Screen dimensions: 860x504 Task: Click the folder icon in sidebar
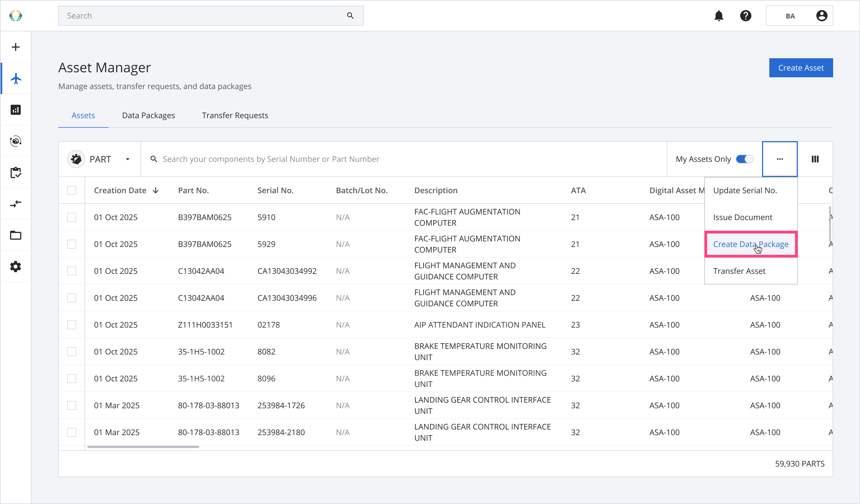pos(16,235)
